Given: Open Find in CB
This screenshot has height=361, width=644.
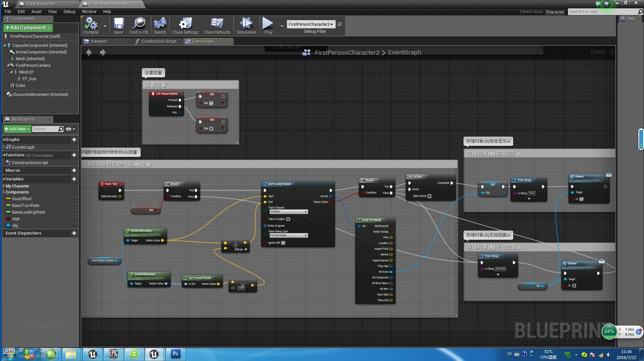Looking at the screenshot, I should pos(139,26).
